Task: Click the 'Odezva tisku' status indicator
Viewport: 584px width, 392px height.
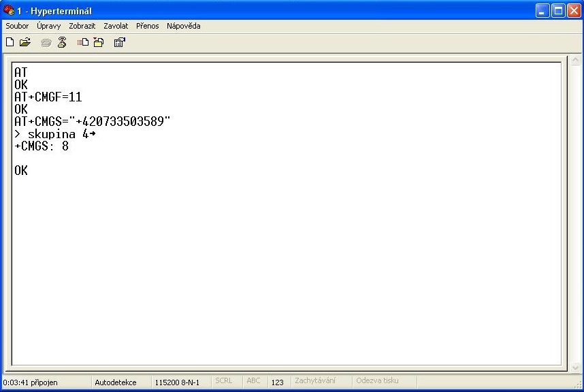Action: coord(377,381)
